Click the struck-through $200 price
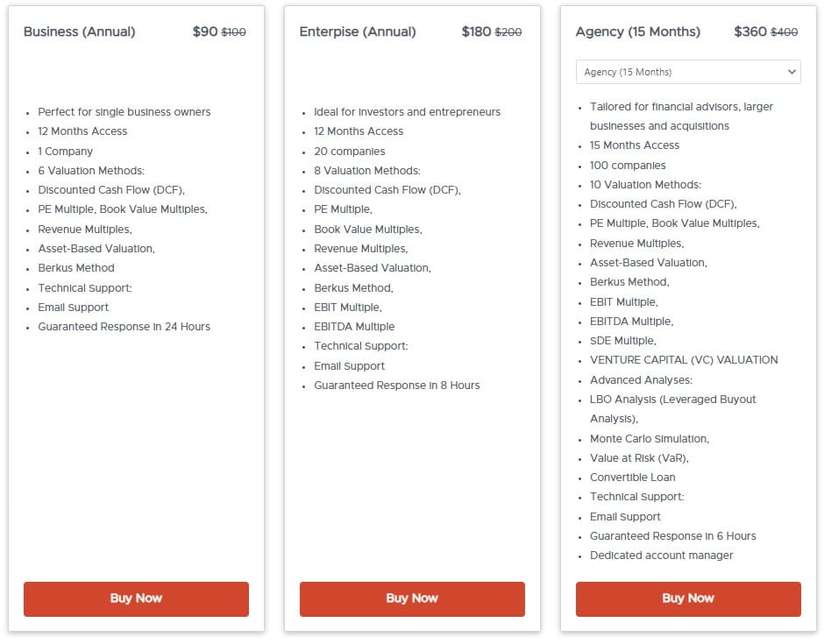This screenshot has height=644, width=824. point(508,32)
